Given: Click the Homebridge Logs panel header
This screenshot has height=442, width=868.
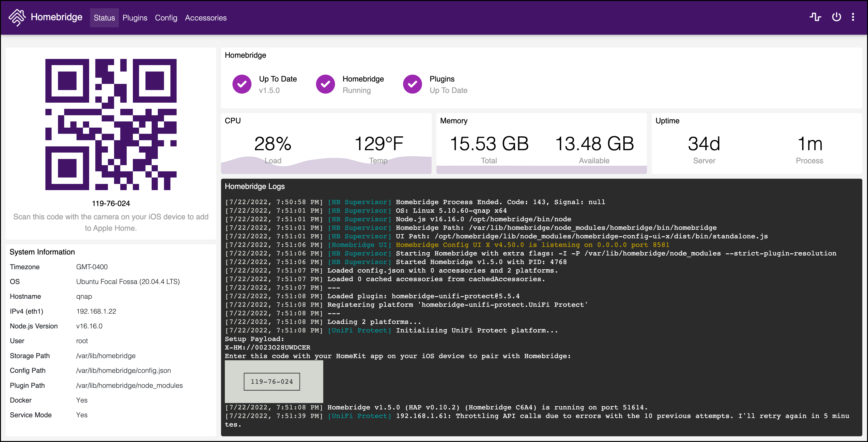Looking at the screenshot, I should pyautogui.click(x=255, y=186).
